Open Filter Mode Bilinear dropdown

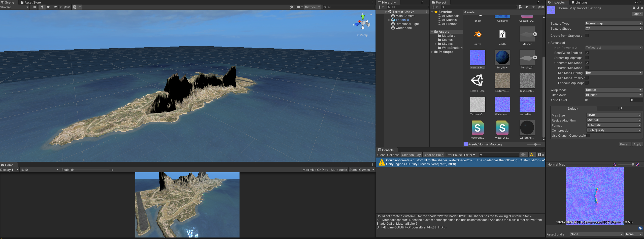[x=614, y=95]
